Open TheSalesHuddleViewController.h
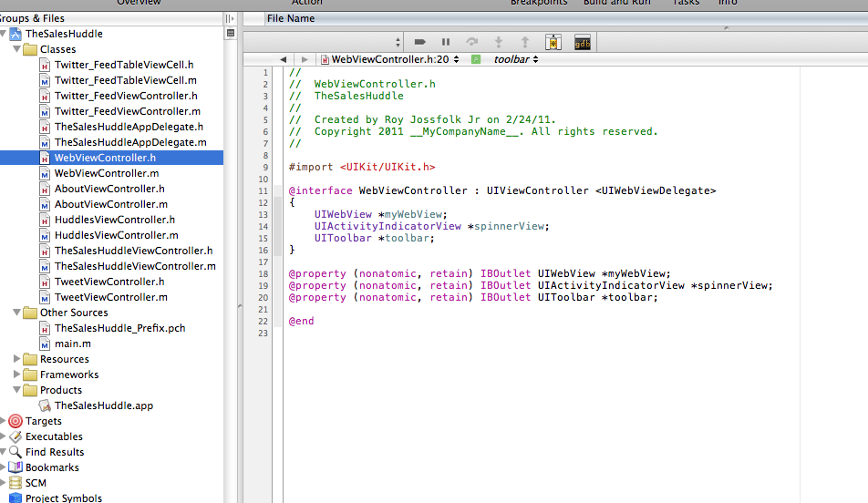Viewport: 868px width, 503px height. click(x=133, y=251)
